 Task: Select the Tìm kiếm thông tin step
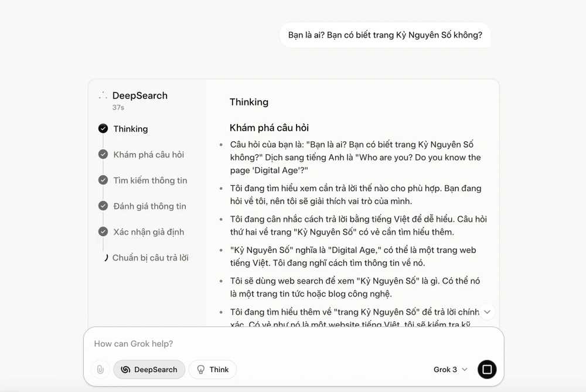coord(150,180)
